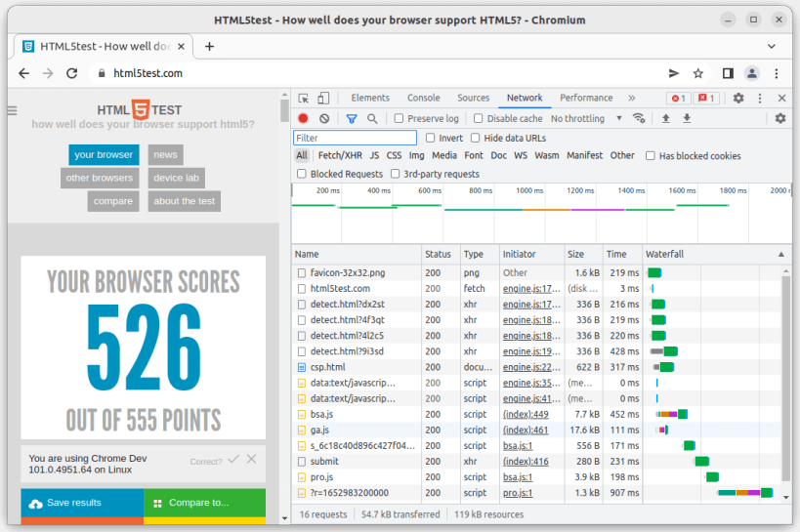This screenshot has height=532, width=800.
Task: Stop recording network log with red button
Action: tap(303, 118)
